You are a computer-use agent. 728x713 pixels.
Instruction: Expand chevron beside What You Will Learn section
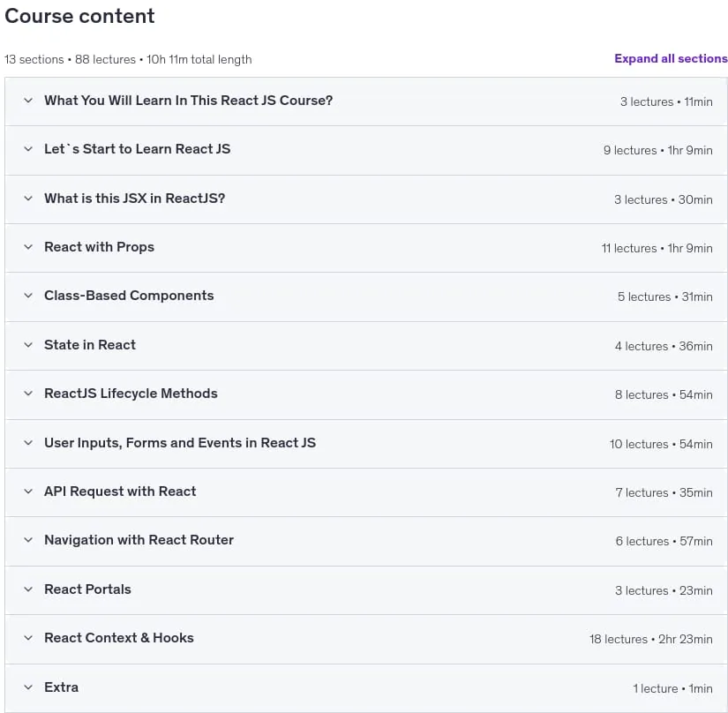(x=28, y=101)
